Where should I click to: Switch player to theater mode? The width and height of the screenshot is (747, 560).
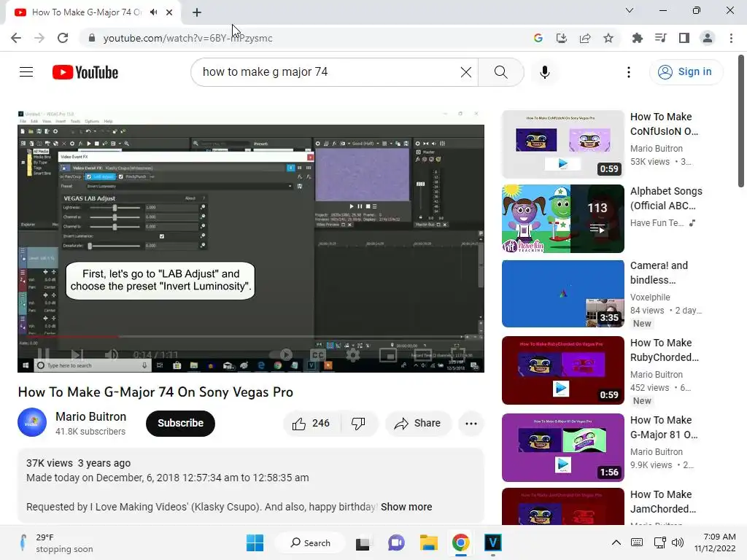pyautogui.click(x=422, y=355)
